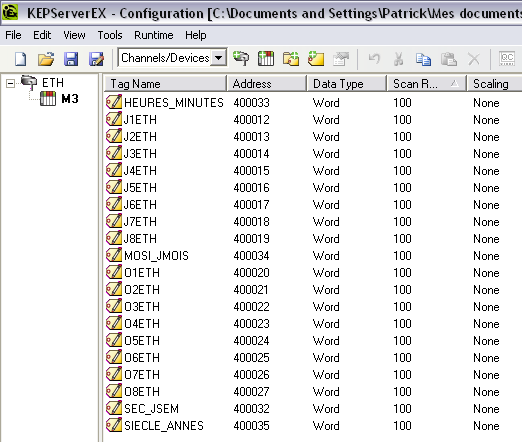The width and height of the screenshot is (522, 442).
Task: Select the O6ETH tag name
Action: (x=142, y=358)
